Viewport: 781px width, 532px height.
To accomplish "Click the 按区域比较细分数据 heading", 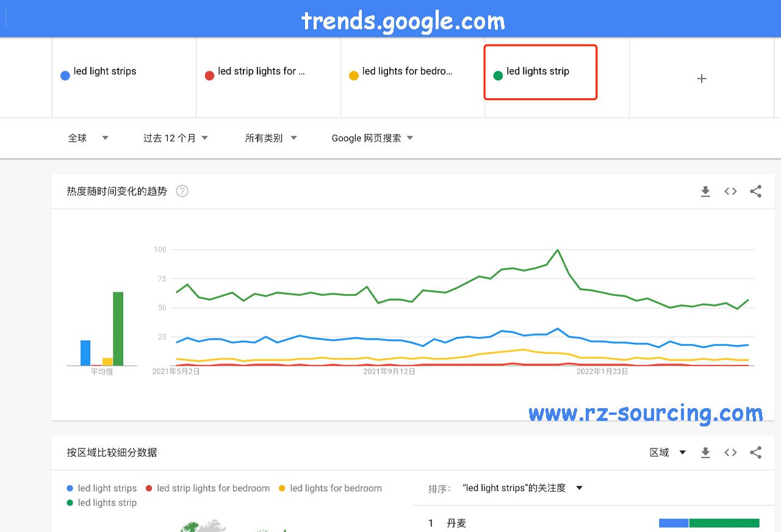I will point(112,453).
